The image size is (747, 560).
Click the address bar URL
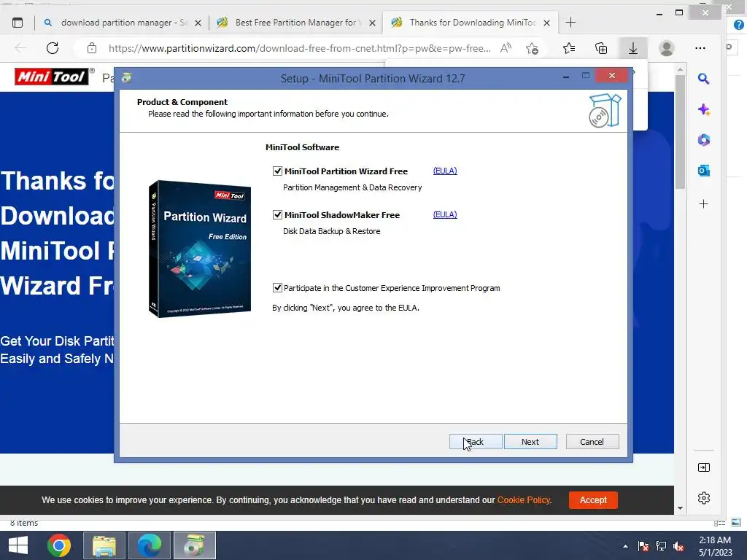(x=299, y=48)
